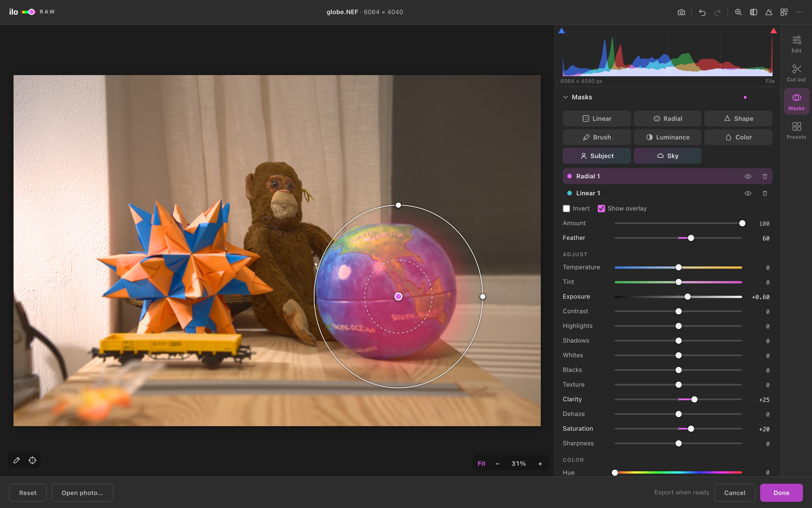This screenshot has height=508, width=812.
Task: Open the grid layout icon in toolbar
Action: [784, 12]
